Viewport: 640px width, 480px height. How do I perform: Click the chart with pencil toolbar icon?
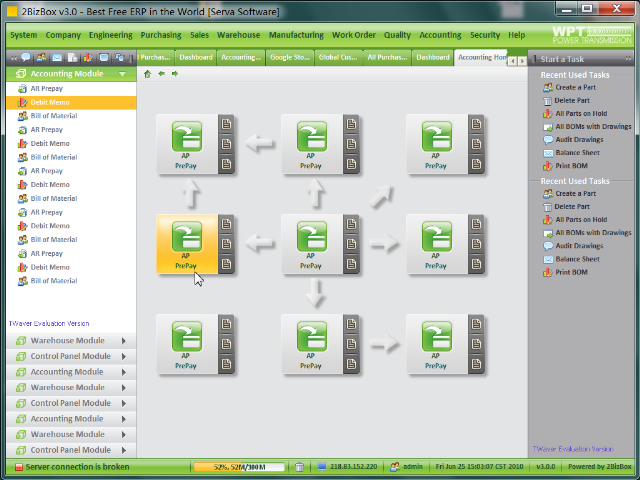88,58
